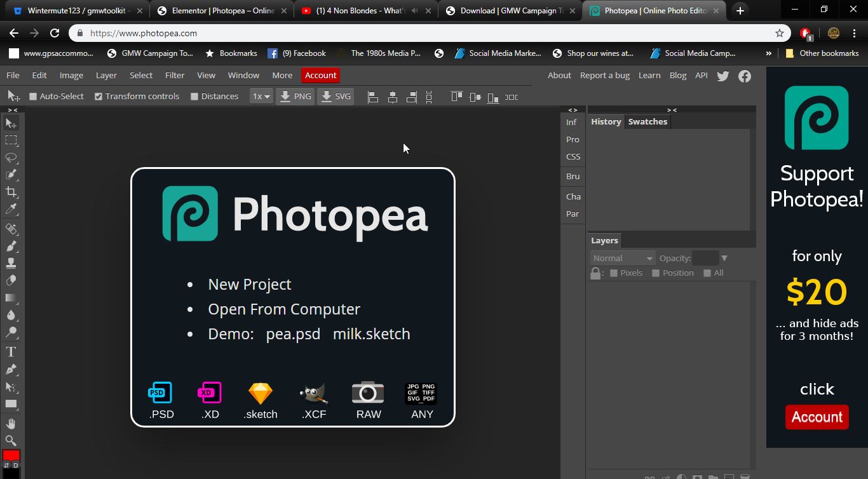Open the Layer menu
868x479 pixels.
tap(106, 75)
